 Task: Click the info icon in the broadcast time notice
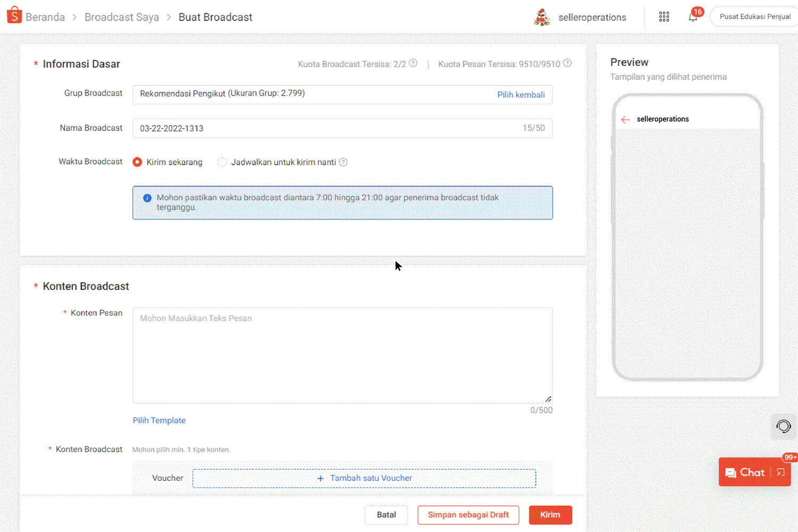coord(147,198)
